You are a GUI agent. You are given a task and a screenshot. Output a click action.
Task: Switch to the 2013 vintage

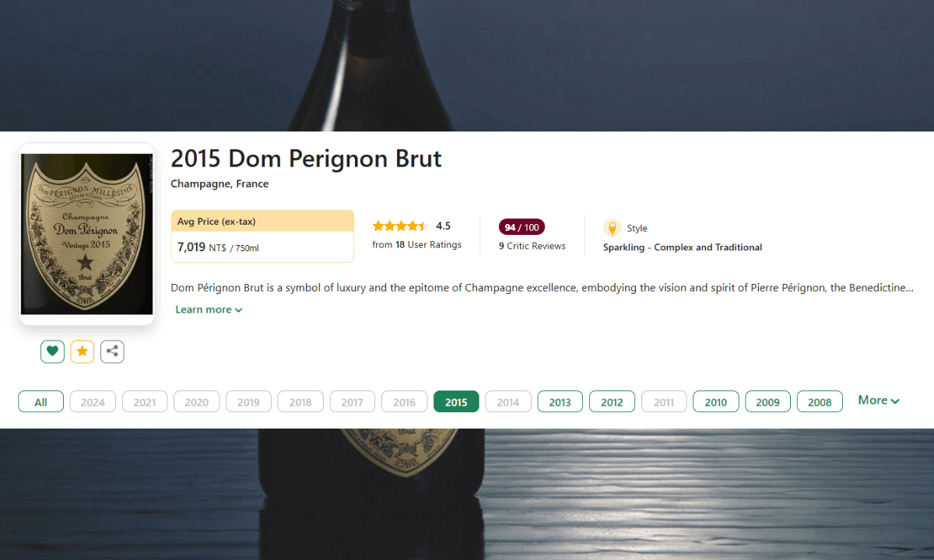[x=560, y=401]
